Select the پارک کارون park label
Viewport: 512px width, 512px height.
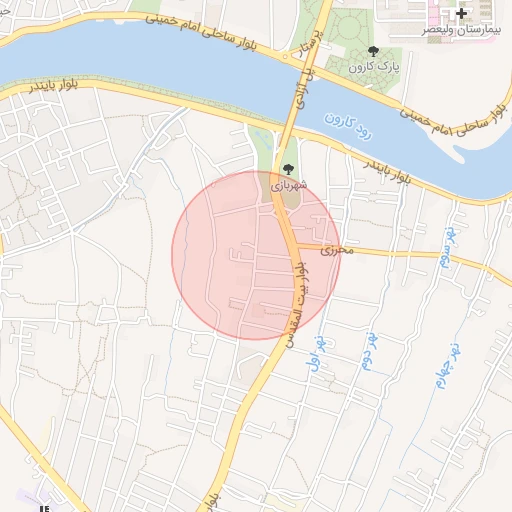click(x=374, y=67)
